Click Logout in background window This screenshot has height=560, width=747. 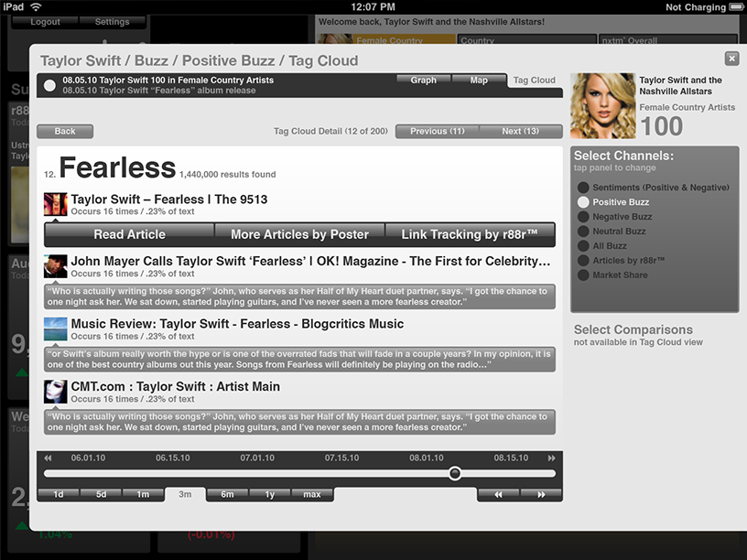pos(45,22)
